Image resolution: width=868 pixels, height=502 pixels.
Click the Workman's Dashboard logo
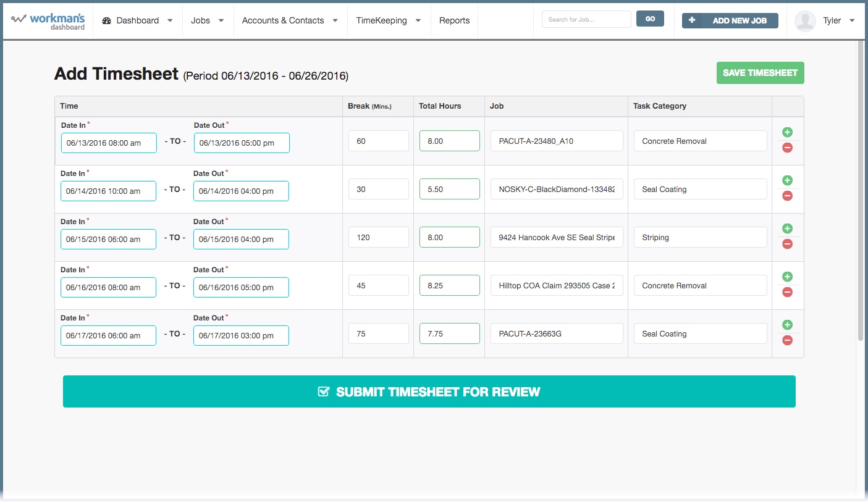(48, 20)
